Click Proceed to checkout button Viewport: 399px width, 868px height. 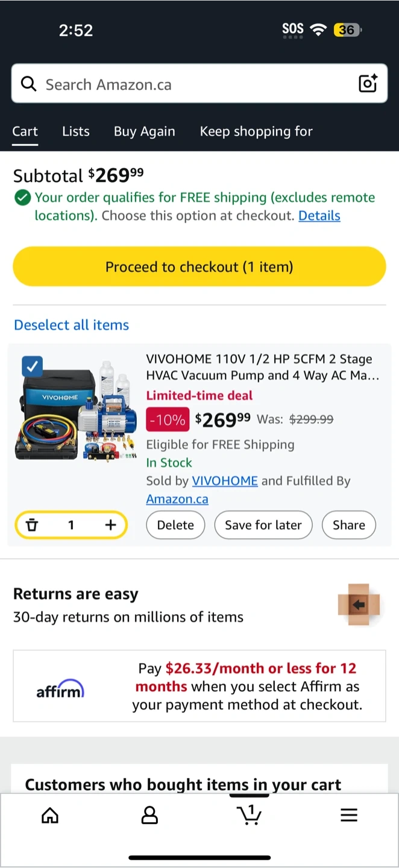tap(199, 266)
